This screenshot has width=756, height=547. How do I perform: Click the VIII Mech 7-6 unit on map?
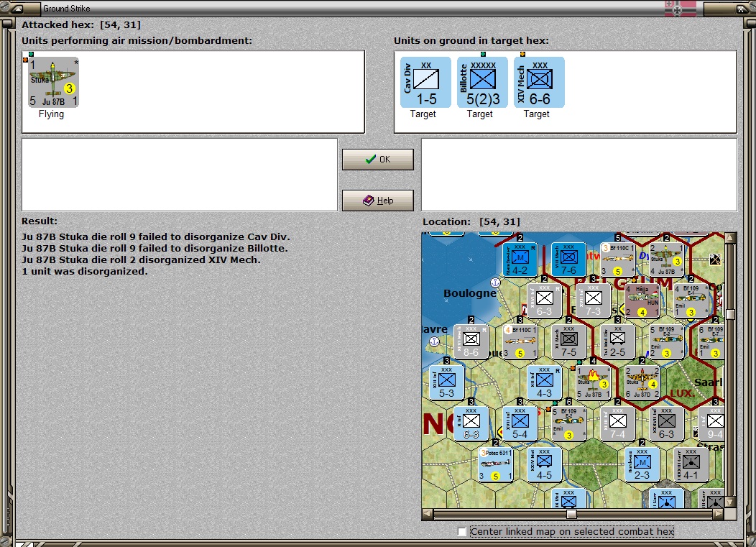(x=568, y=259)
